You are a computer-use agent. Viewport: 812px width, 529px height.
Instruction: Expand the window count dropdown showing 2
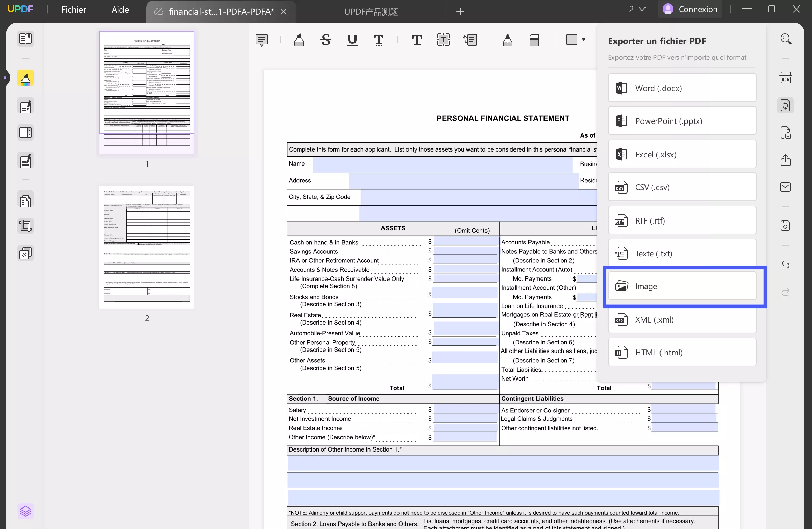point(637,9)
